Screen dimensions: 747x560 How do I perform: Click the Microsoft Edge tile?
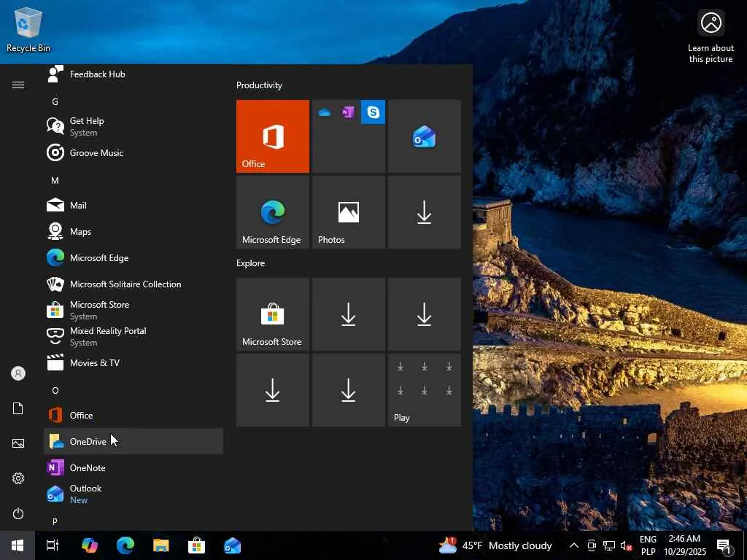pos(273,212)
